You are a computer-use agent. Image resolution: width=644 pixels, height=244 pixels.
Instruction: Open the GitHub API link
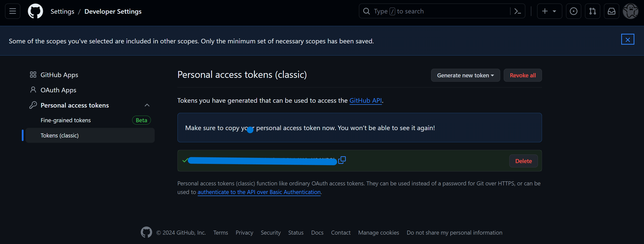click(x=366, y=100)
